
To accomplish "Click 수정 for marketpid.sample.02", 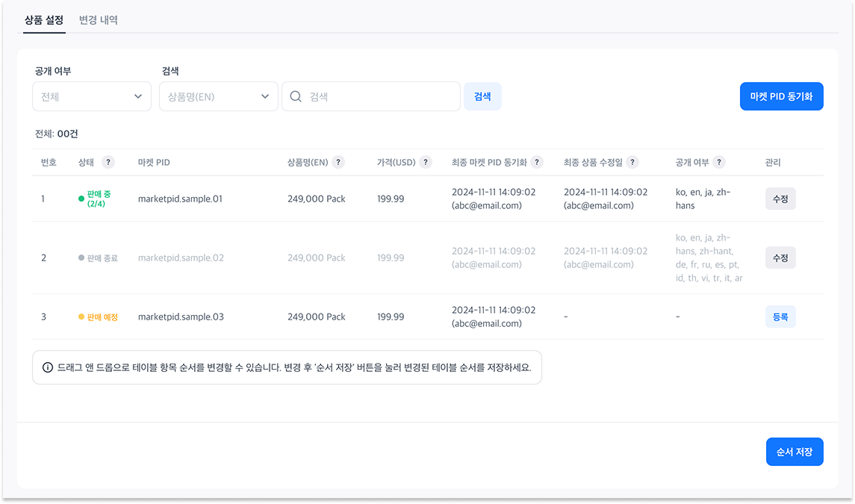I will [x=780, y=258].
